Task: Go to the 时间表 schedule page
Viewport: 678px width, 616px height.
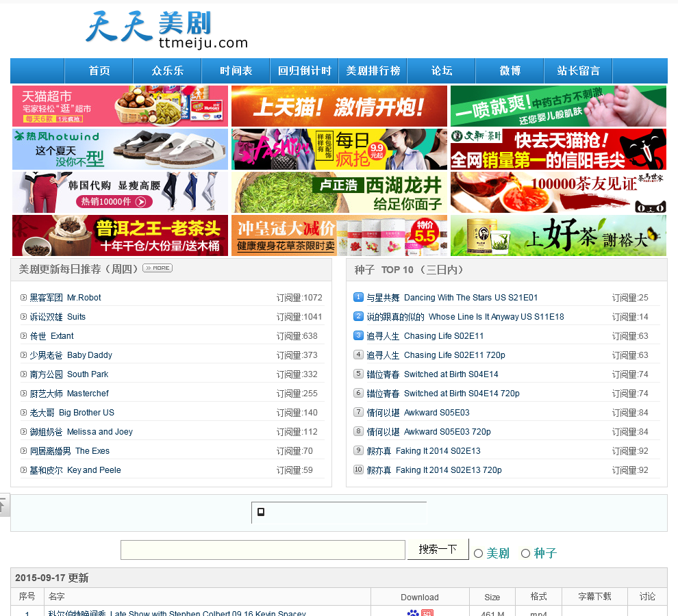Action: (236, 71)
